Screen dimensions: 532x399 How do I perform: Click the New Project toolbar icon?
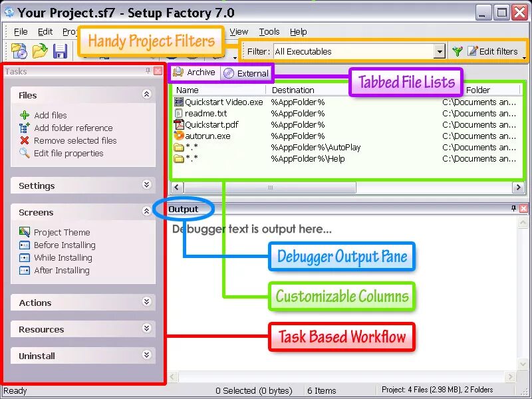click(x=19, y=51)
